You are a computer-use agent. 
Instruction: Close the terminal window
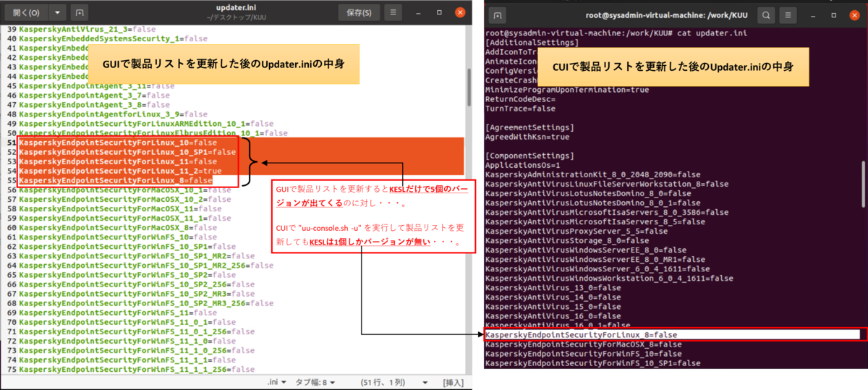854,14
